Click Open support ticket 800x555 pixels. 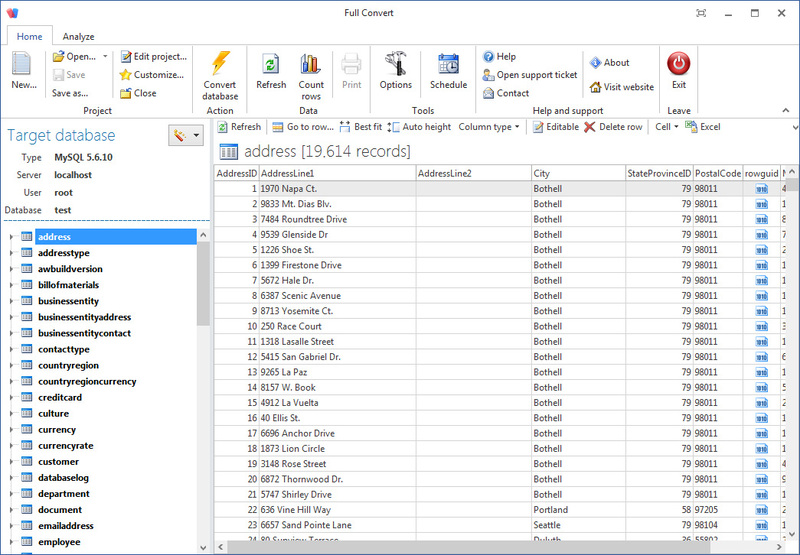[x=530, y=75]
